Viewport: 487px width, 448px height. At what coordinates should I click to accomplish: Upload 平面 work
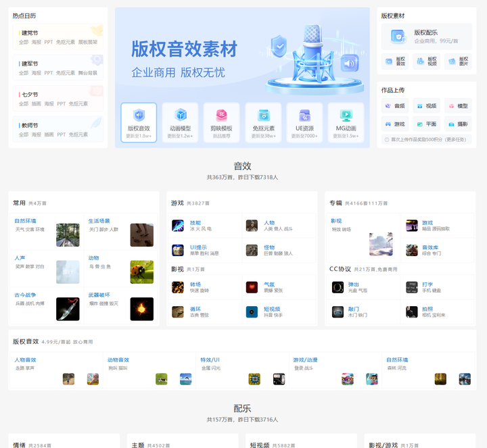coord(426,124)
